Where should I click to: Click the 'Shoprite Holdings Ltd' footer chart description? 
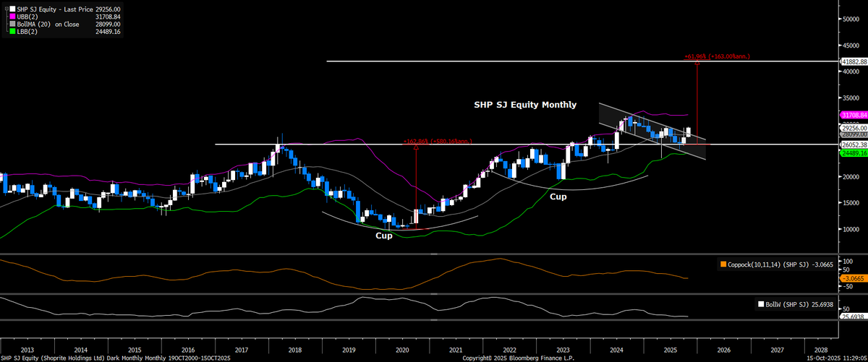71,358
